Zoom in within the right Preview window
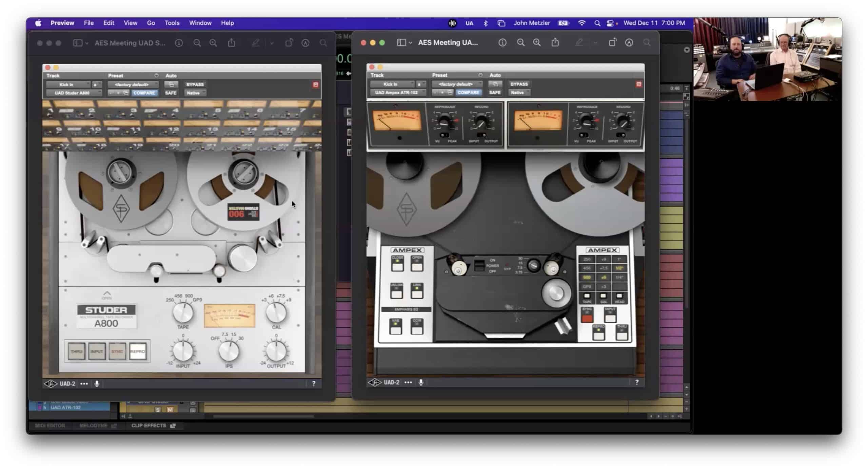 pos(537,43)
